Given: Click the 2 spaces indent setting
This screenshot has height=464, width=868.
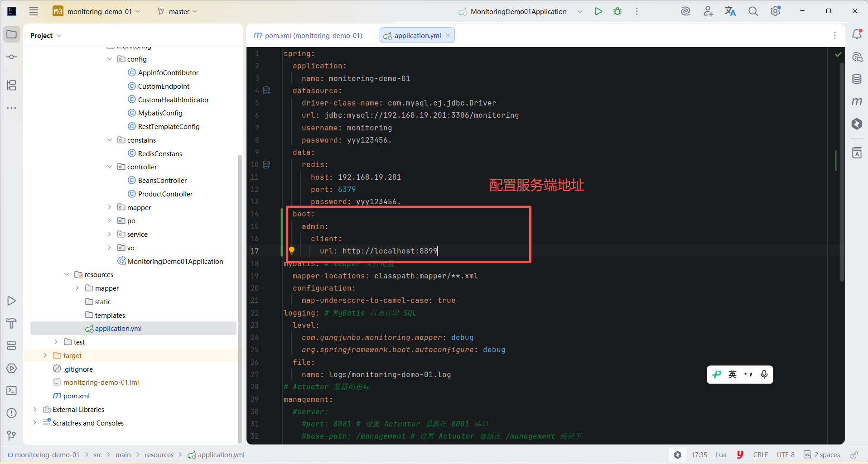Looking at the screenshot, I should (x=822, y=455).
